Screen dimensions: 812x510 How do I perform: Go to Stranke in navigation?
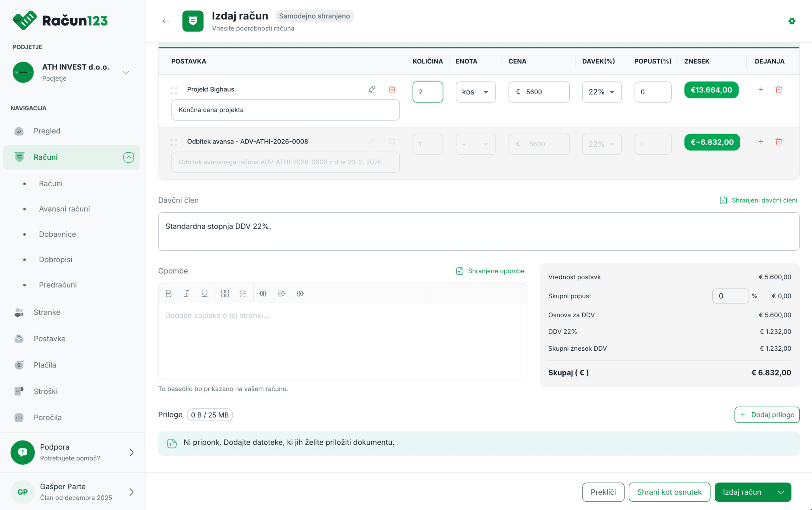coord(47,312)
